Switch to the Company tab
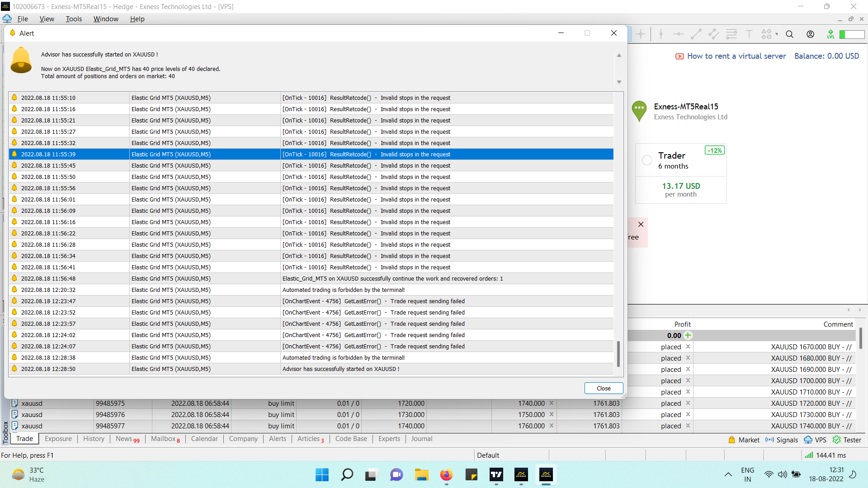868x488 pixels. tap(243, 439)
